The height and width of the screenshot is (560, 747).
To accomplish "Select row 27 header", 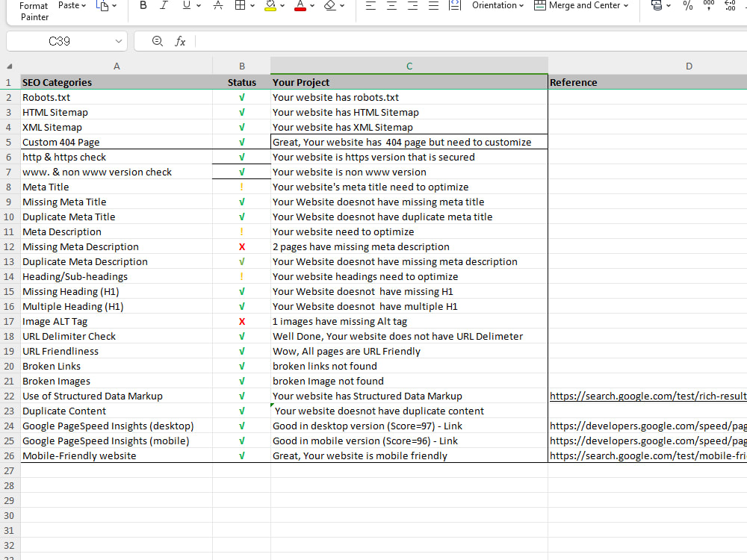I will coord(9,470).
